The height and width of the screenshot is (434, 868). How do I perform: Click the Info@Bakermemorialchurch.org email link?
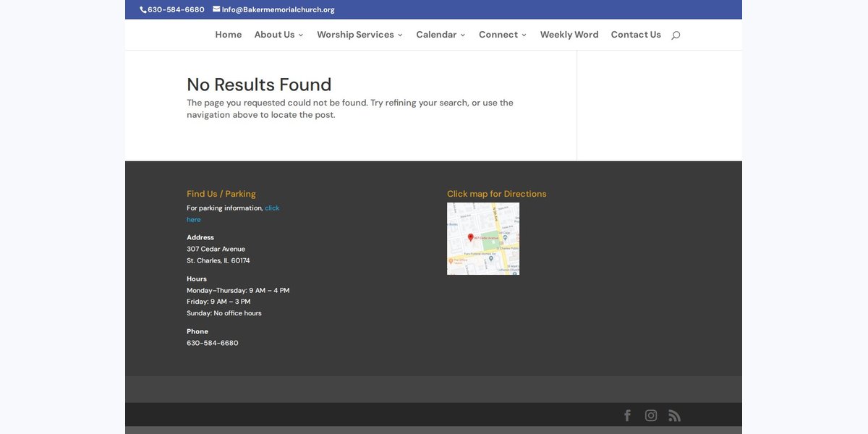pyautogui.click(x=278, y=9)
